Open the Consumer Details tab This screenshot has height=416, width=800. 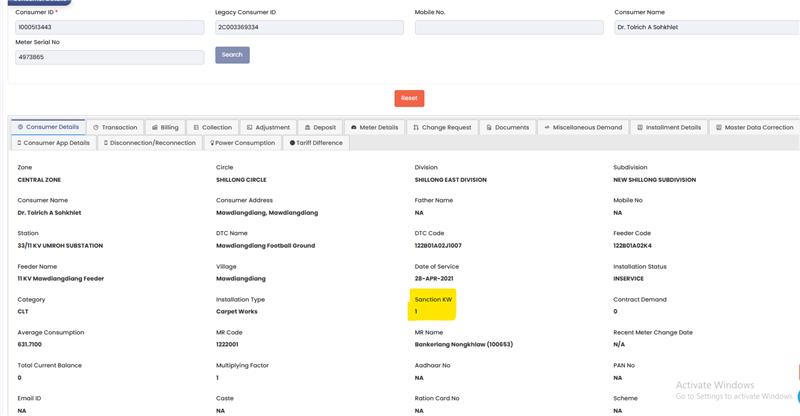[x=48, y=127]
